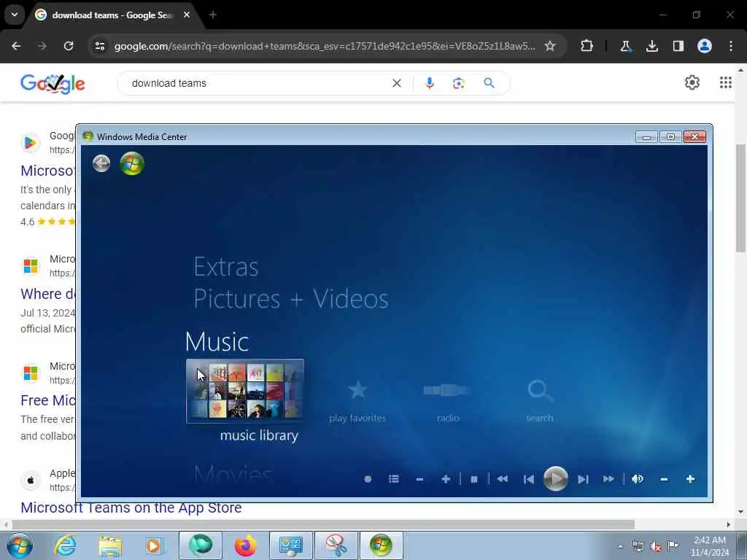Image resolution: width=747 pixels, height=560 pixels.
Task: Rewind playback in Media Center
Action: (x=502, y=479)
